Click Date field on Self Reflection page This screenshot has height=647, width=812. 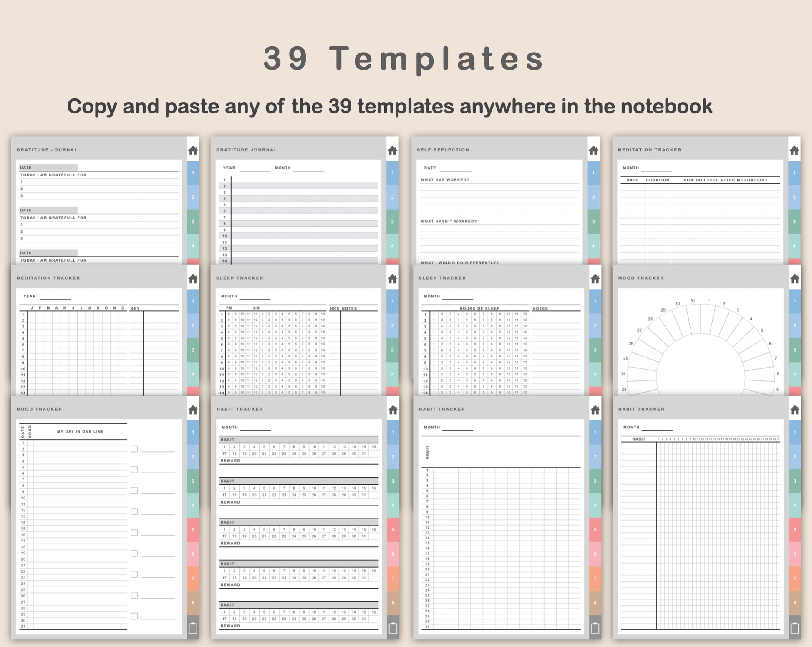(x=455, y=168)
